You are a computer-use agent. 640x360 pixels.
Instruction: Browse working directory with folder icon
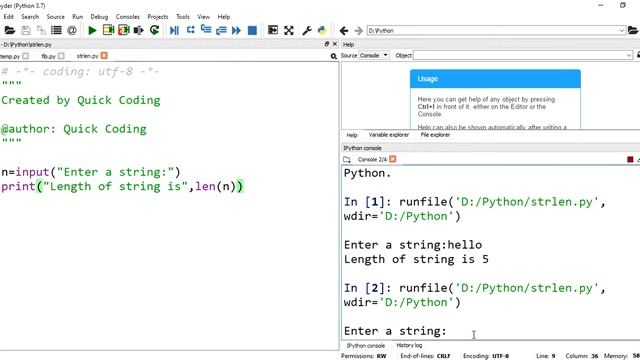tap(633, 30)
